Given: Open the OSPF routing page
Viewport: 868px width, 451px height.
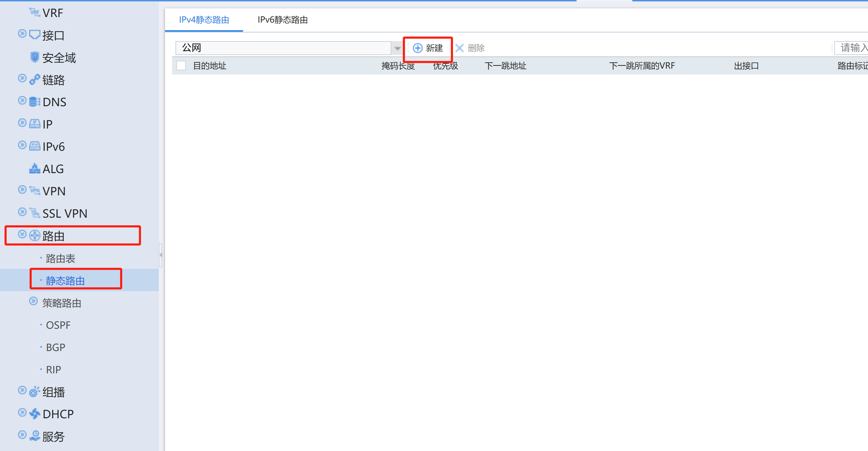Looking at the screenshot, I should point(58,325).
